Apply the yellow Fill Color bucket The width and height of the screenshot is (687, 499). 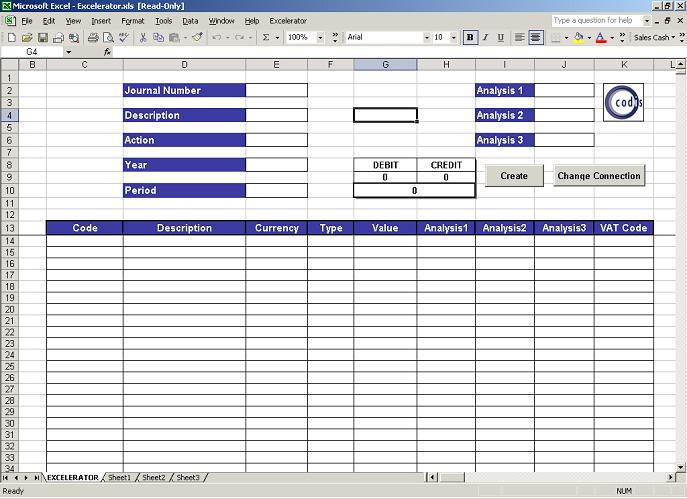coord(579,38)
